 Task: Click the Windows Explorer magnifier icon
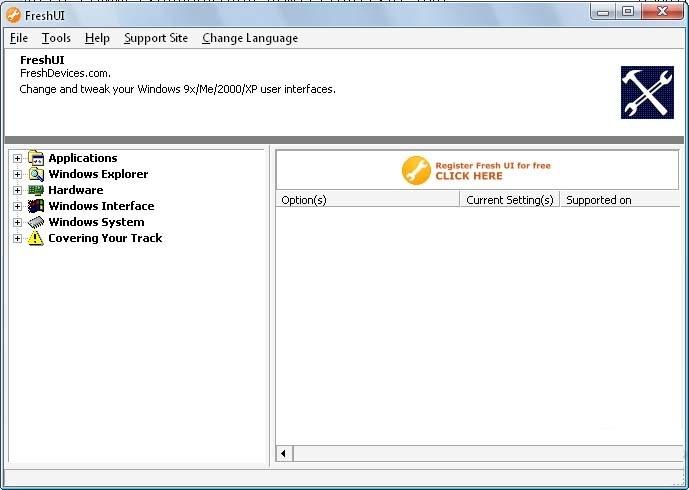[x=36, y=174]
